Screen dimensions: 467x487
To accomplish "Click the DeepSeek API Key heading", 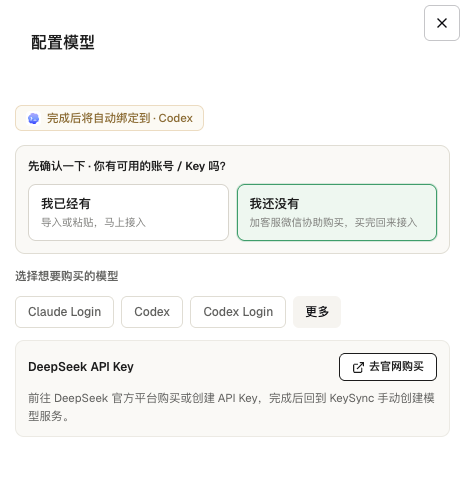I will point(81,367).
